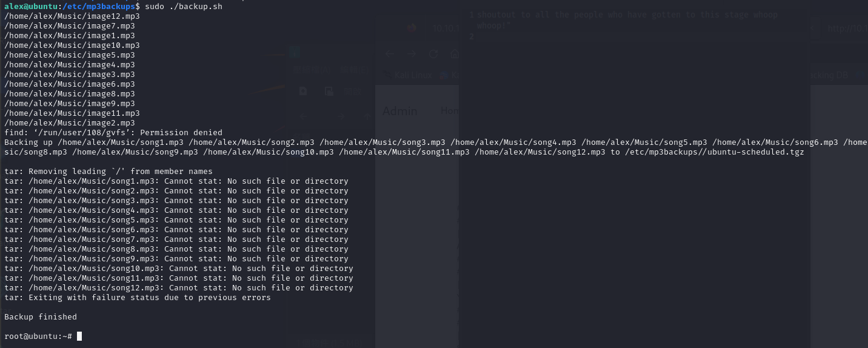This screenshot has width=868, height=348.
Task: Navigate back in the archive manager
Action: click(303, 116)
